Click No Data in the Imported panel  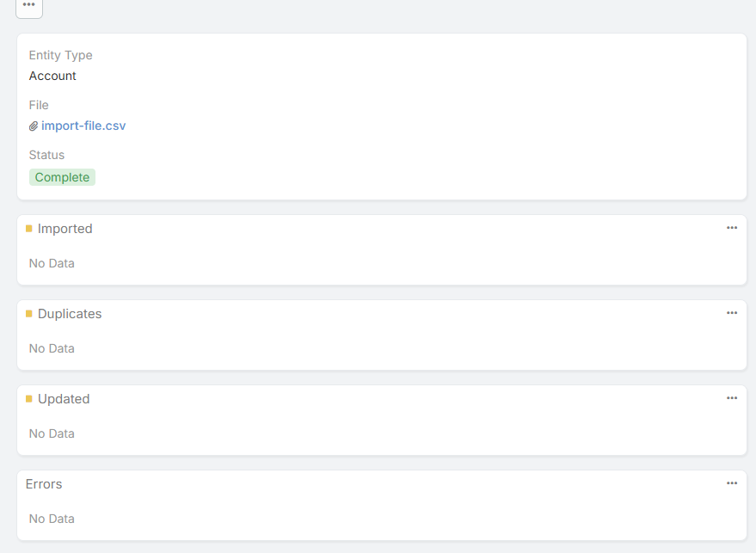click(x=52, y=263)
